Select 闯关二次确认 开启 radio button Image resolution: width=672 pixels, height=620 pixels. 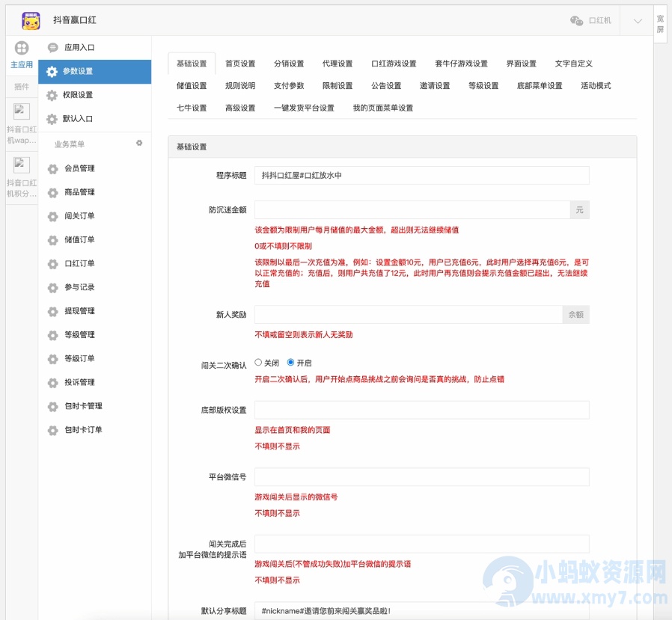(x=290, y=362)
